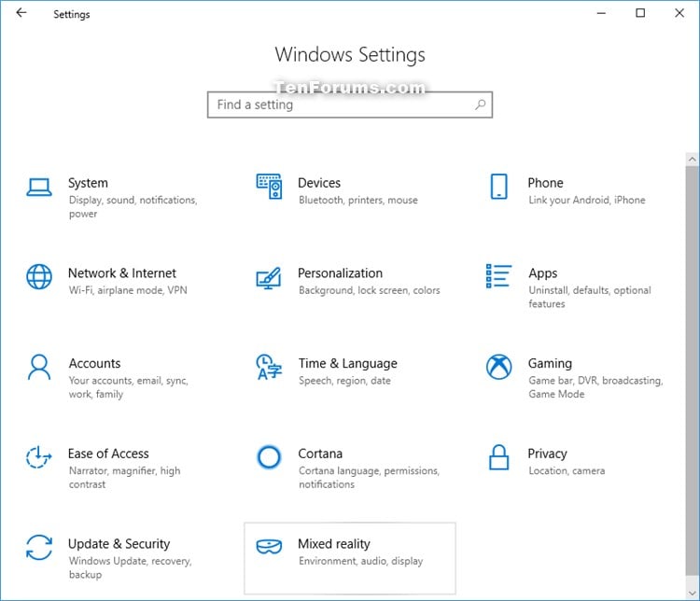Click the Devices keyboard and speaker icon
This screenshot has width=700, height=601.
[269, 187]
